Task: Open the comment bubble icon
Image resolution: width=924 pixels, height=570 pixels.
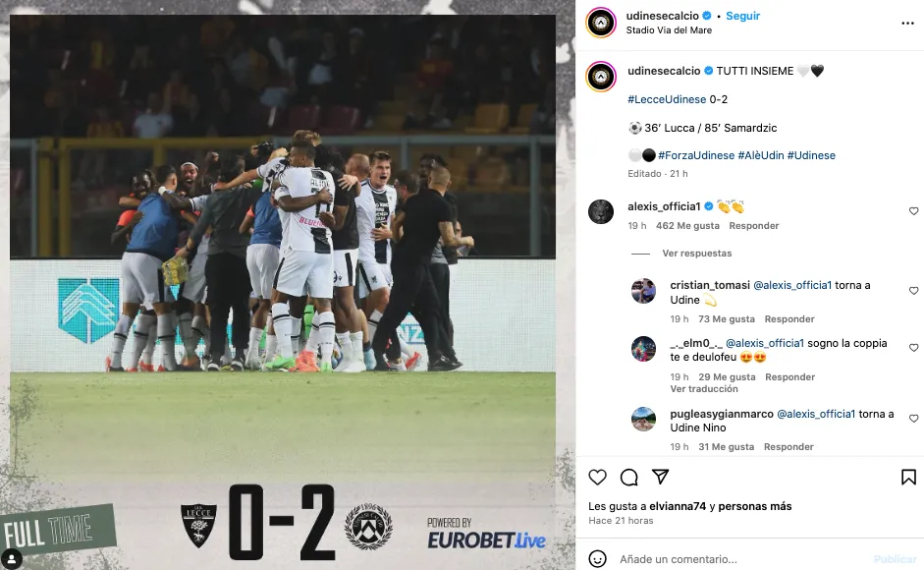Action: coord(628,477)
